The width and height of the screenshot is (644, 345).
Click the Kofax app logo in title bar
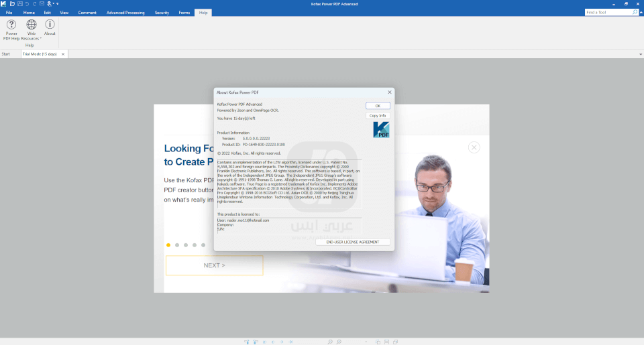[3, 4]
